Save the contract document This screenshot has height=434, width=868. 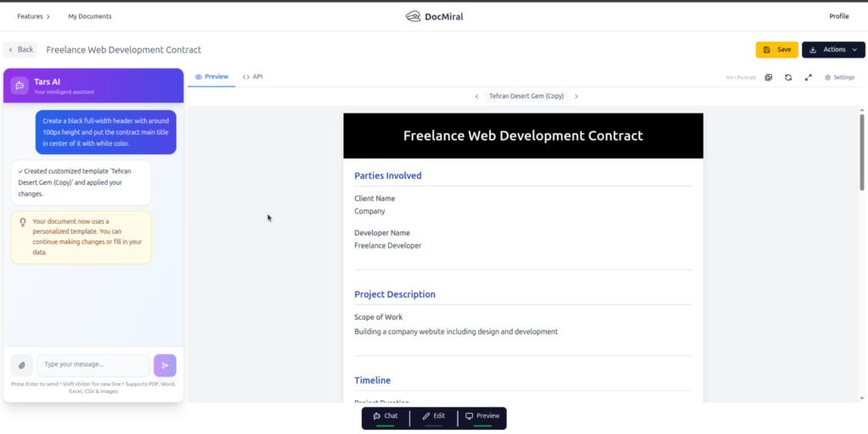[776, 50]
